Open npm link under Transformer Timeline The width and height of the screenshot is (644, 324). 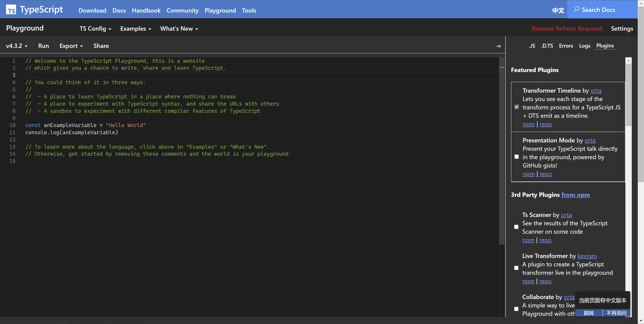tap(528, 124)
